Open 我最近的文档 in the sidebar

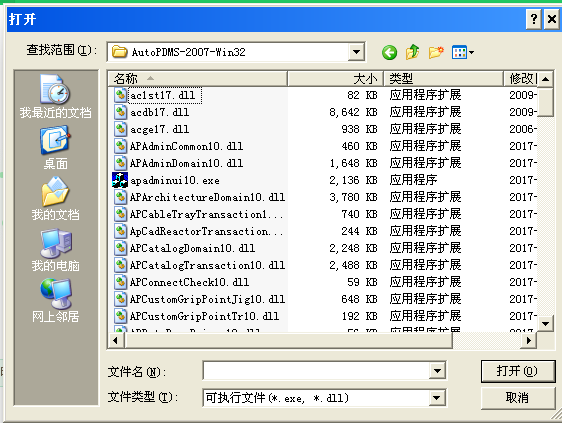point(56,96)
